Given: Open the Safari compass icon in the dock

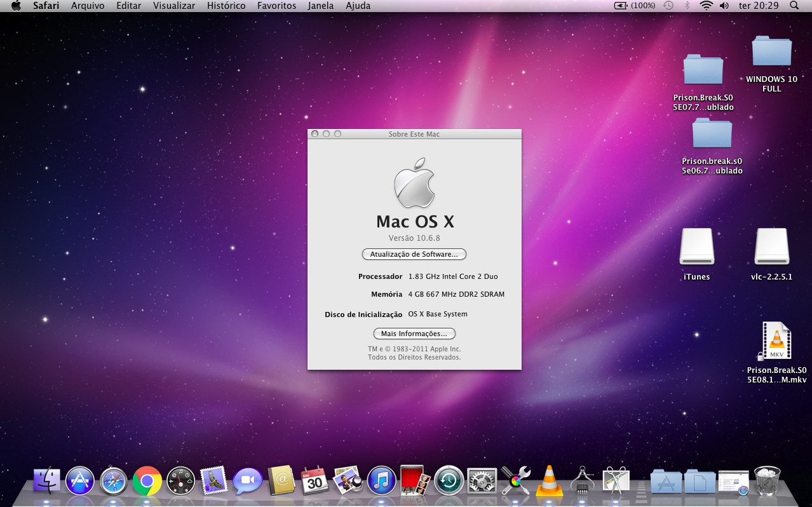Looking at the screenshot, I should point(114,481).
